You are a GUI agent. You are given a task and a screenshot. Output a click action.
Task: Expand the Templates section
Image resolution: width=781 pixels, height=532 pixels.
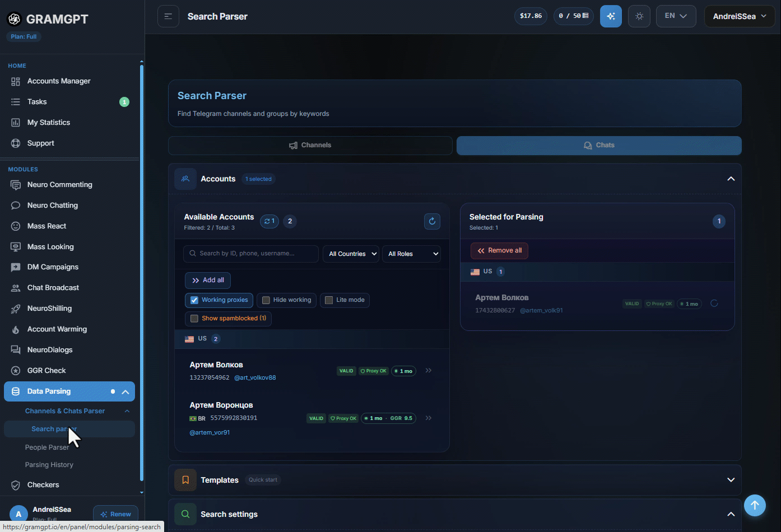731,480
